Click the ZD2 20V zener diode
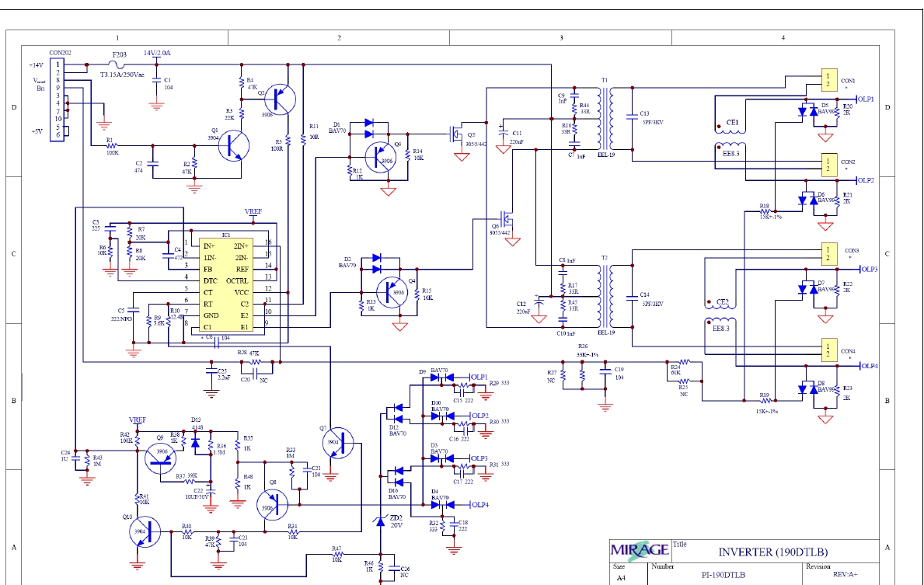The height and width of the screenshot is (585, 924). point(380,521)
